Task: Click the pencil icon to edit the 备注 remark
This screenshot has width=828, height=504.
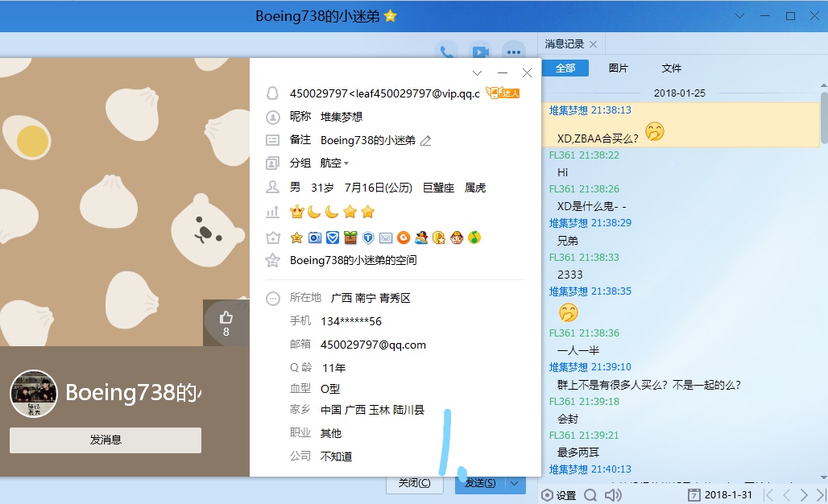Action: 426,141
